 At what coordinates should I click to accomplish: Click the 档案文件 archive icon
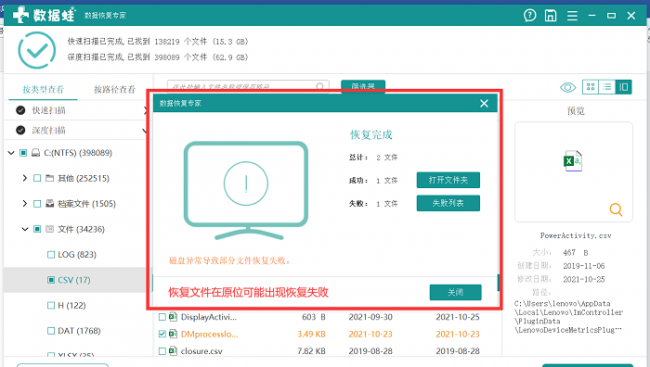pyautogui.click(x=50, y=204)
